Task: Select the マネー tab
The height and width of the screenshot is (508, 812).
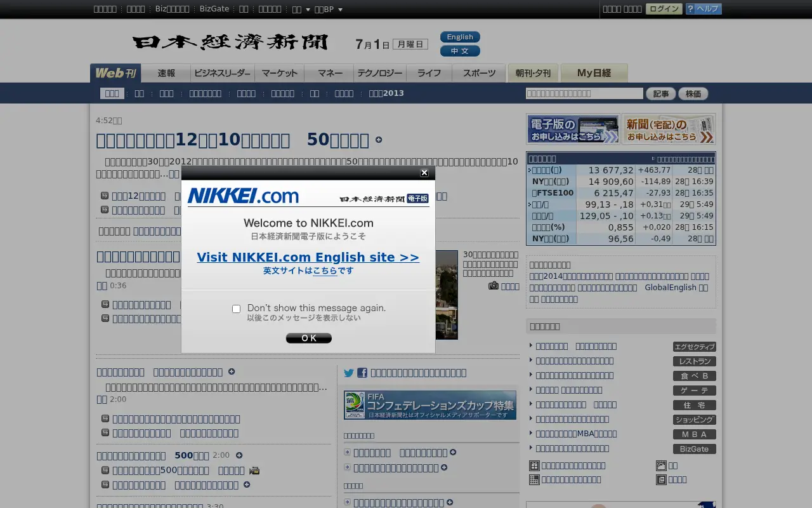Action: [330, 73]
